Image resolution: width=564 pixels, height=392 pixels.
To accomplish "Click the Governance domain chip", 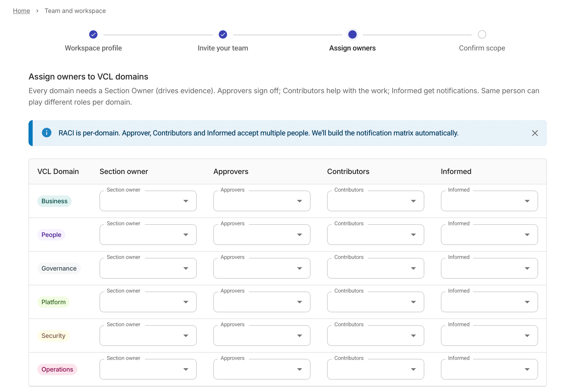I will [x=59, y=268].
